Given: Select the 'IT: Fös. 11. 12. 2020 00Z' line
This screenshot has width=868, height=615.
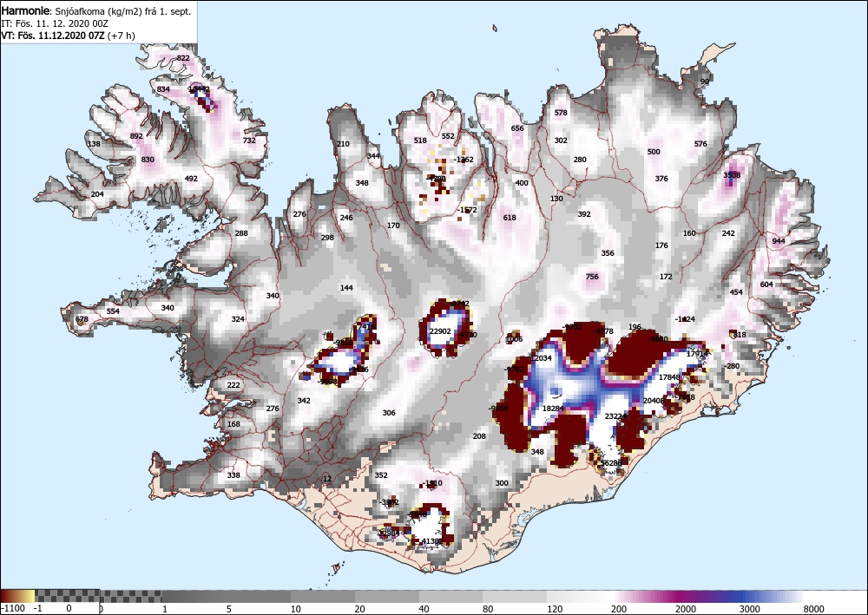Looking at the screenshot, I should point(55,23).
